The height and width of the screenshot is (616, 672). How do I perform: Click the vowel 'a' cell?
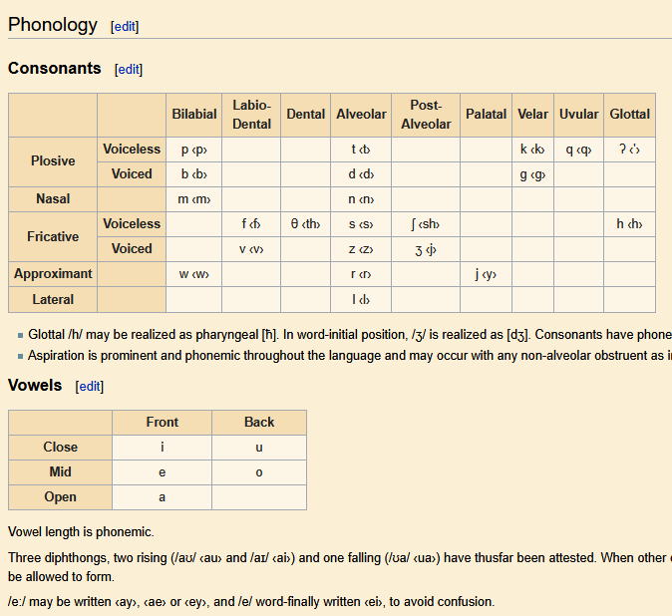[x=162, y=497]
